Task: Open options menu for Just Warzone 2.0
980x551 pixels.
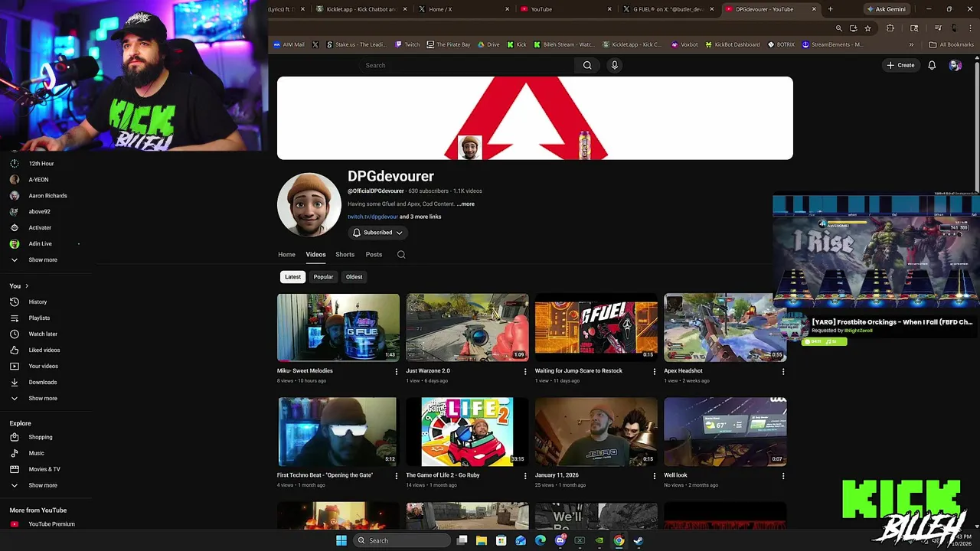Action: click(x=525, y=371)
